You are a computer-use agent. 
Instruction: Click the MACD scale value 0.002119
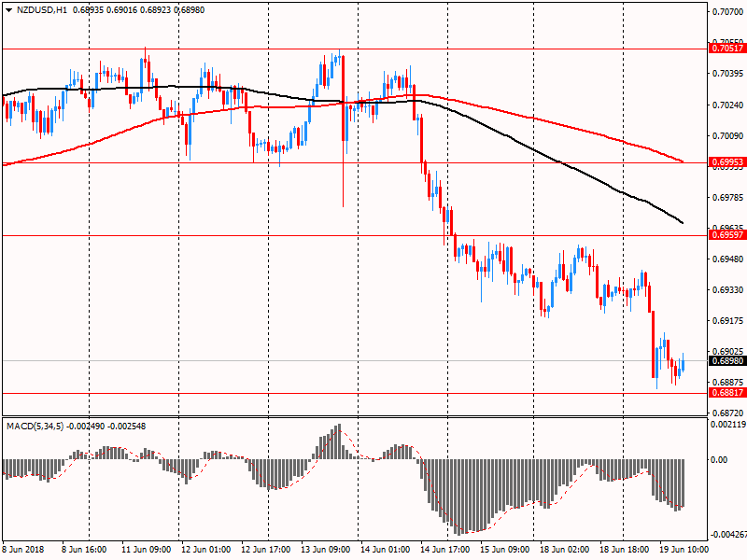tap(728, 425)
